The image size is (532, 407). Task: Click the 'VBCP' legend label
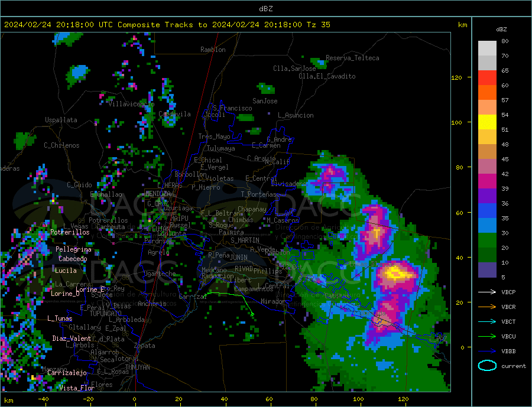(508, 292)
